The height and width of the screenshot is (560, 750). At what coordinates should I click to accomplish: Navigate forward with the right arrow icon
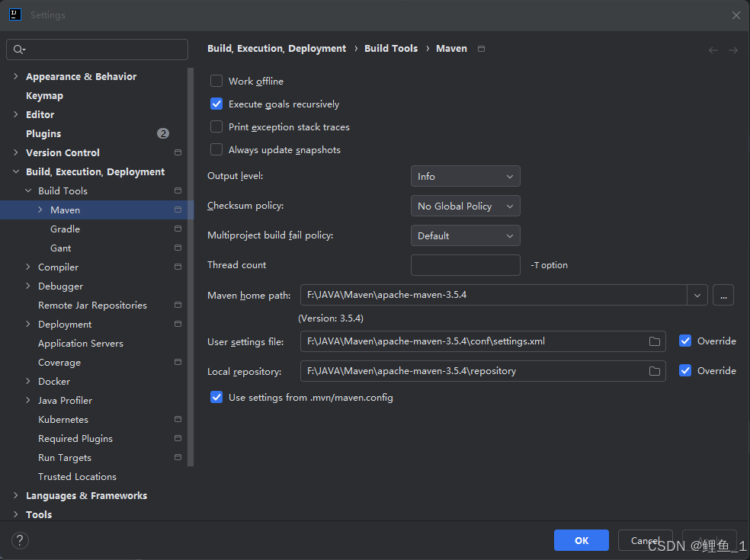(x=732, y=50)
